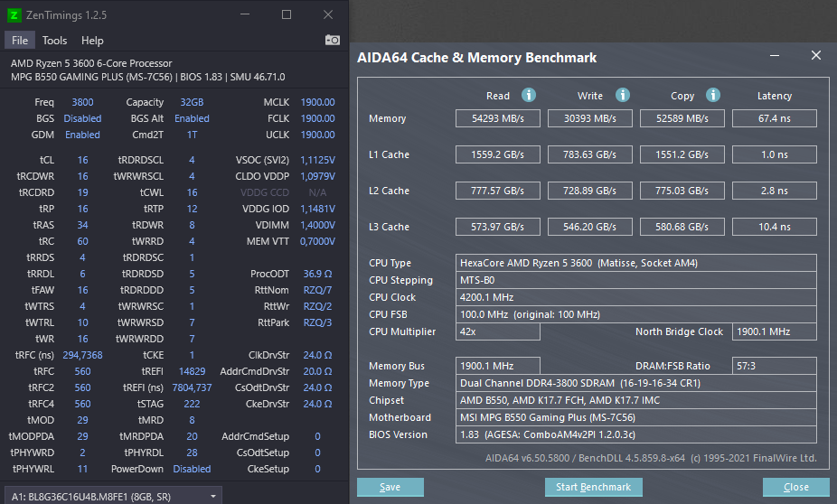Click the Memory Bus field 1900.1 MHz
837x504 pixels.
(497, 366)
